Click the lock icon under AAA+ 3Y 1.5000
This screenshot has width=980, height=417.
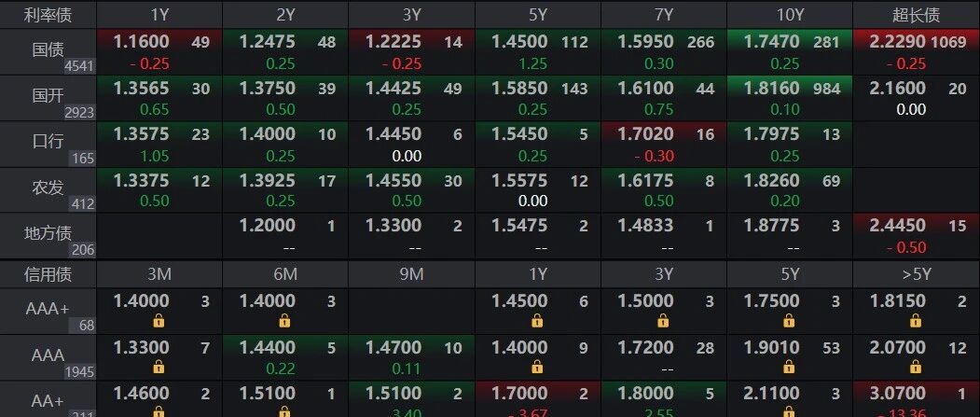click(663, 321)
